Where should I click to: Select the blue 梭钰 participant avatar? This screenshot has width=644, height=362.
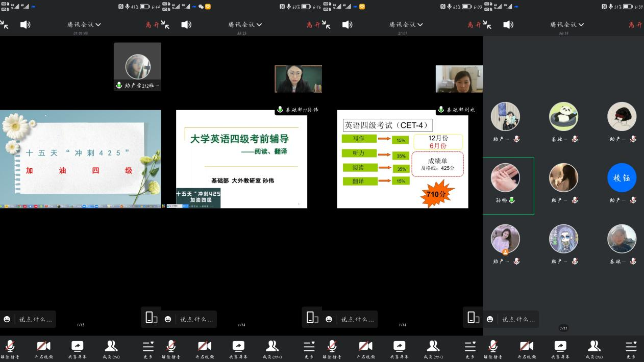622,178
